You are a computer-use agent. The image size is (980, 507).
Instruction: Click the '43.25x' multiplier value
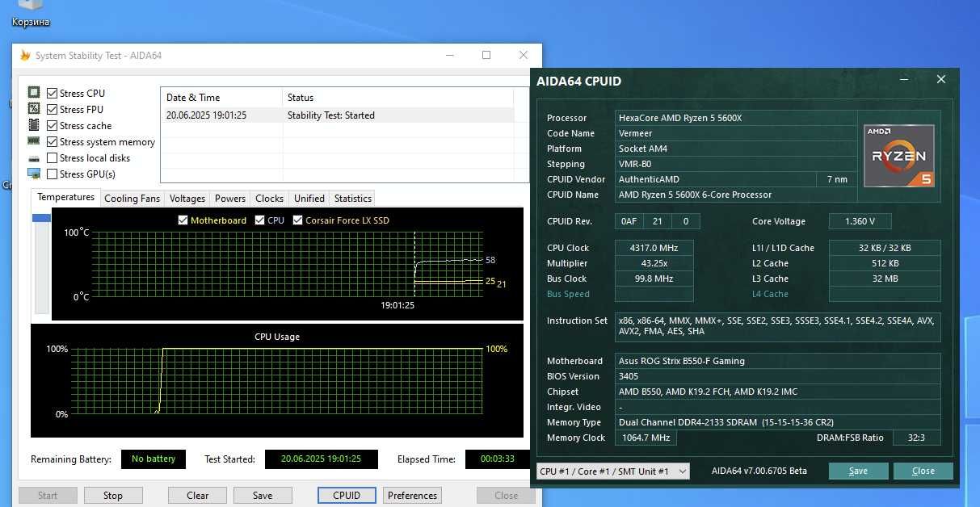click(x=654, y=263)
